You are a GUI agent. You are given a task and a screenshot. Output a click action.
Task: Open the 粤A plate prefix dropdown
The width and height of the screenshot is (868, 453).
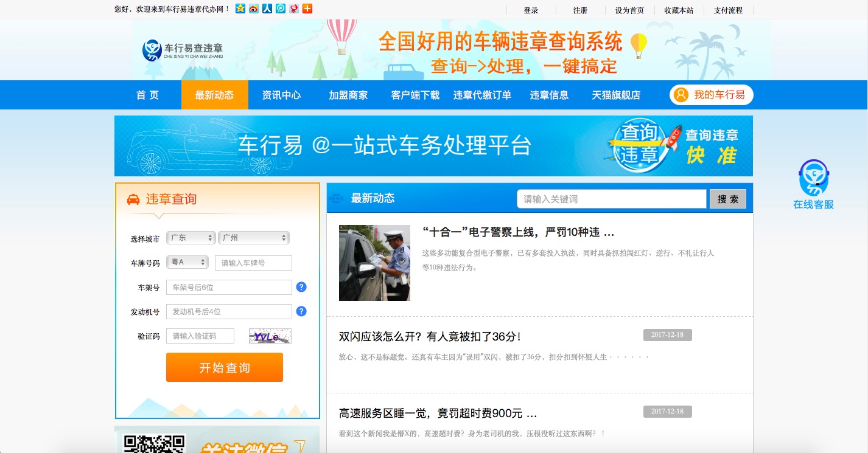coord(187,262)
